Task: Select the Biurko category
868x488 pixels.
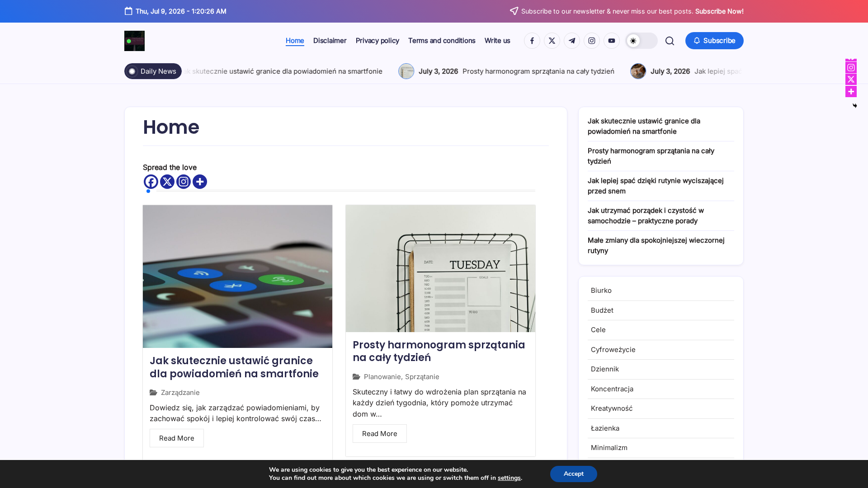Action: tap(601, 291)
